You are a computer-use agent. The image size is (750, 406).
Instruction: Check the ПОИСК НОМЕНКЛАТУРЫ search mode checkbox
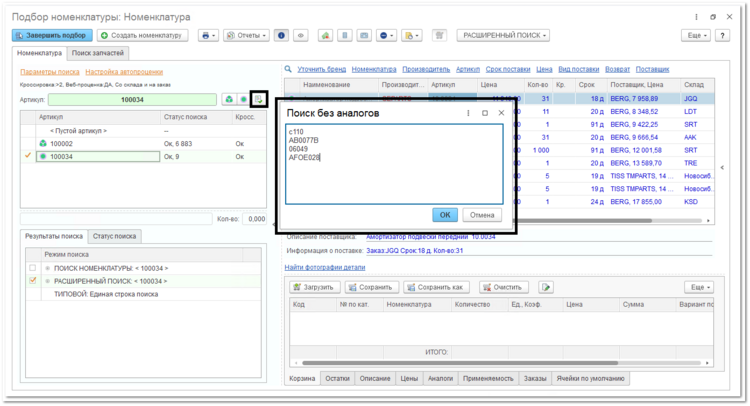click(x=33, y=268)
